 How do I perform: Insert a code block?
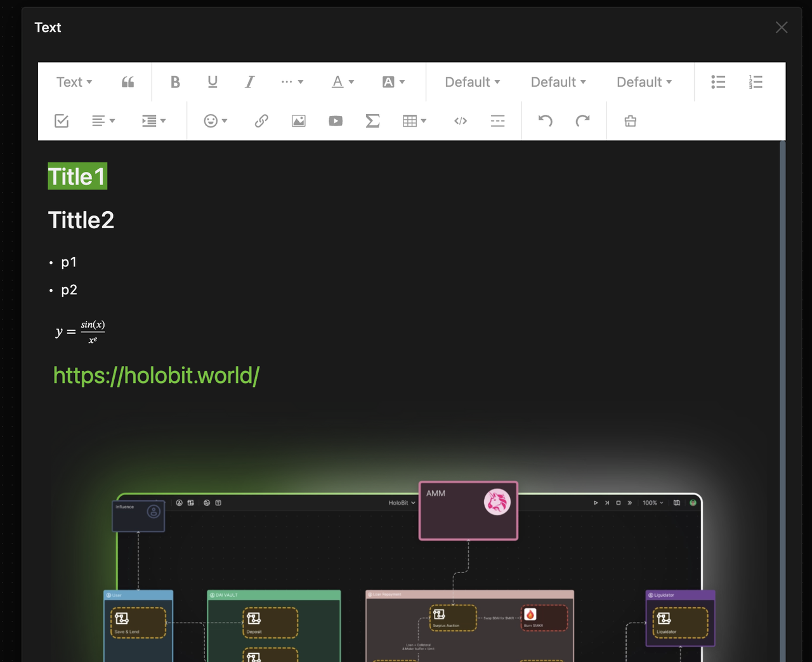point(461,120)
